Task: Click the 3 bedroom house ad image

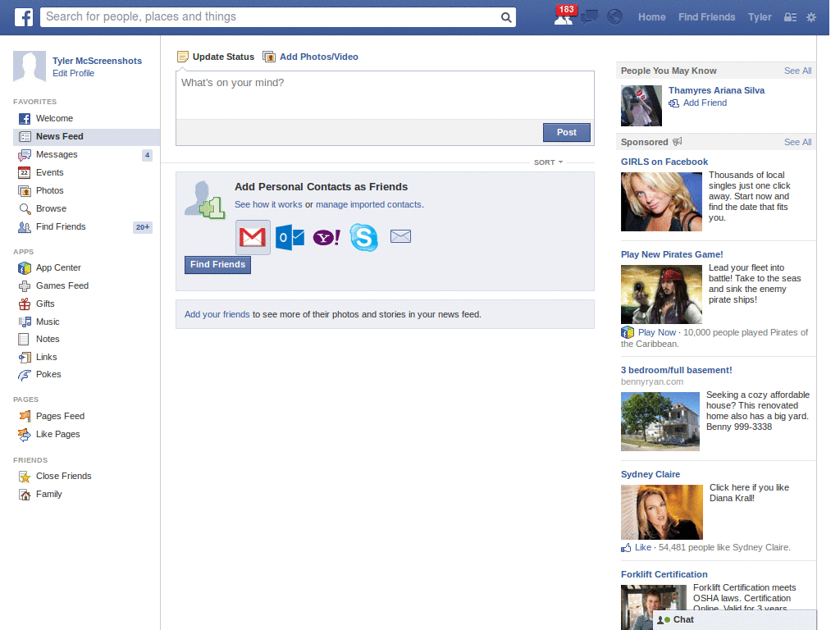Action: point(660,422)
